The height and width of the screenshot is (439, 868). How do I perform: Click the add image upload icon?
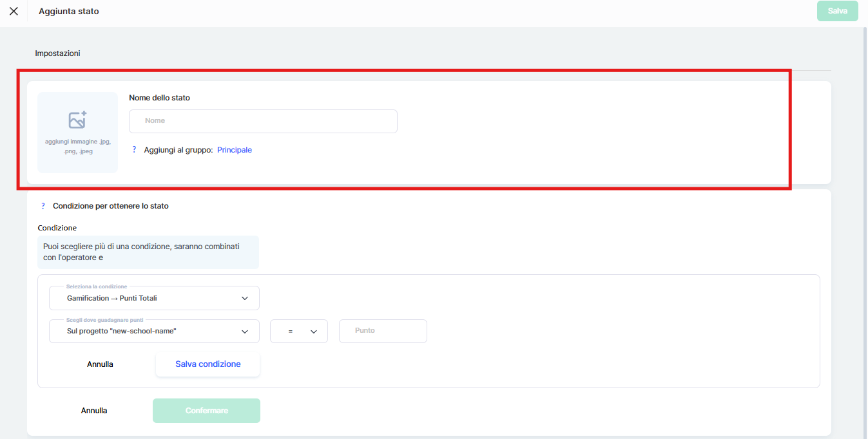pos(77,120)
